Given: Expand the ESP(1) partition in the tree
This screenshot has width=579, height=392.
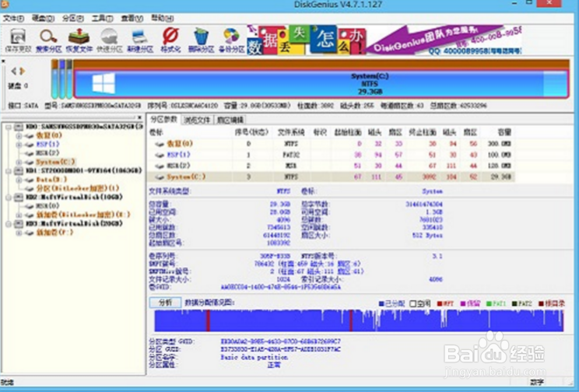Looking at the screenshot, I should [19, 145].
